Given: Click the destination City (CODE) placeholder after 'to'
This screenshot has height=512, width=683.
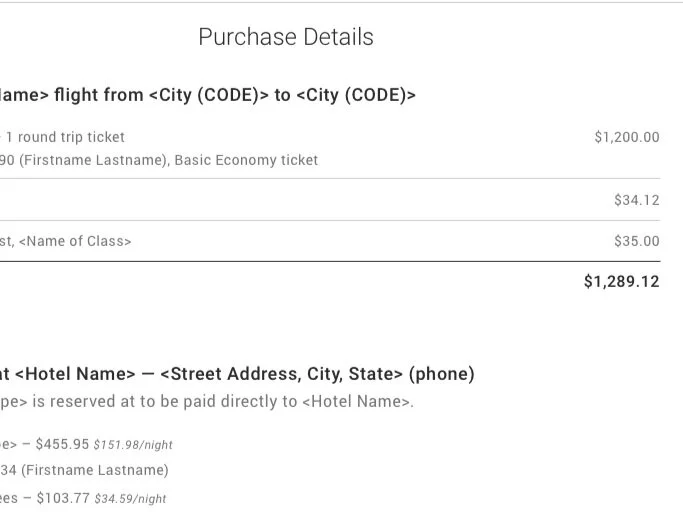Looking at the screenshot, I should tap(356, 95).
